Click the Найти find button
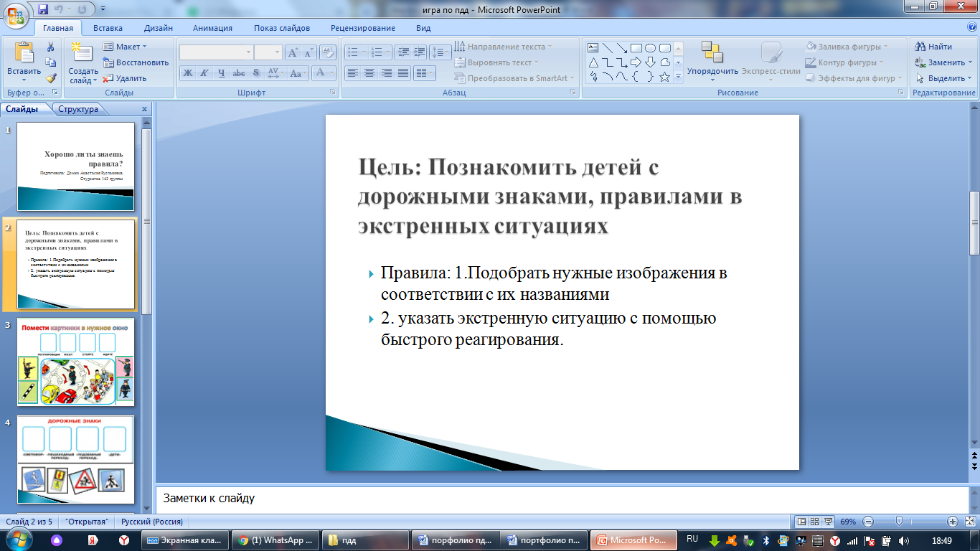This screenshot has width=980, height=551. click(934, 47)
